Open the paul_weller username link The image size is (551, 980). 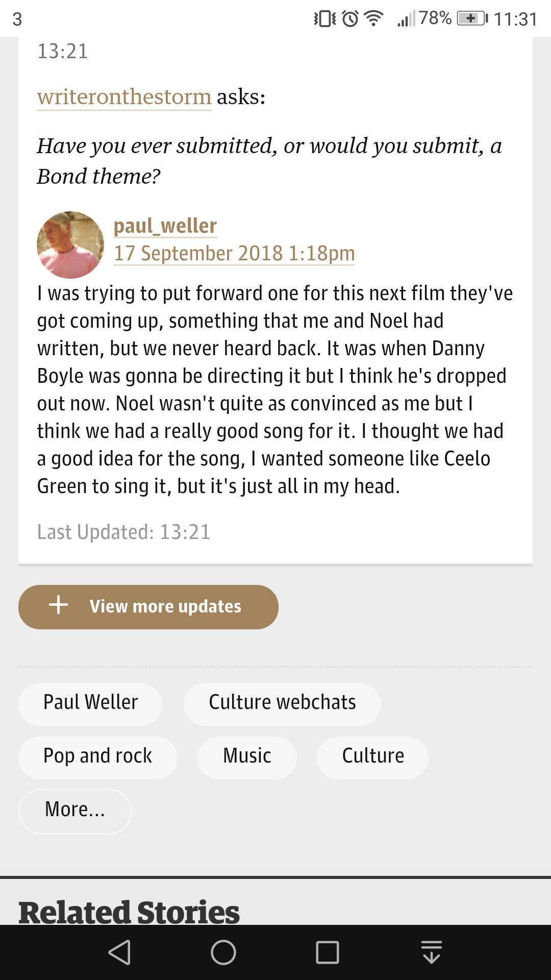(x=165, y=226)
